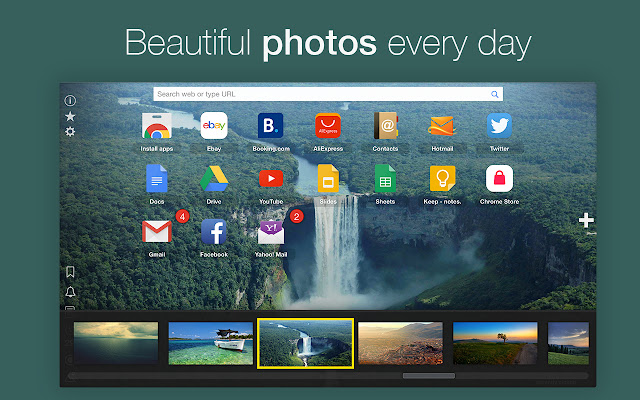The image size is (640, 400).
Task: Click the Yahoo Mail badge showing 2
Action: coord(297,216)
